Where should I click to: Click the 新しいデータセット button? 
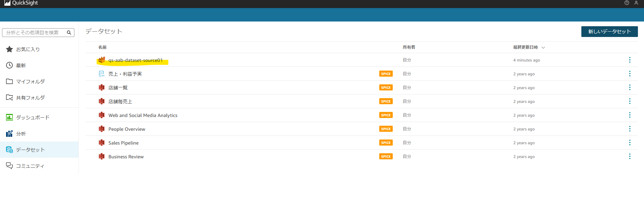pos(609,32)
